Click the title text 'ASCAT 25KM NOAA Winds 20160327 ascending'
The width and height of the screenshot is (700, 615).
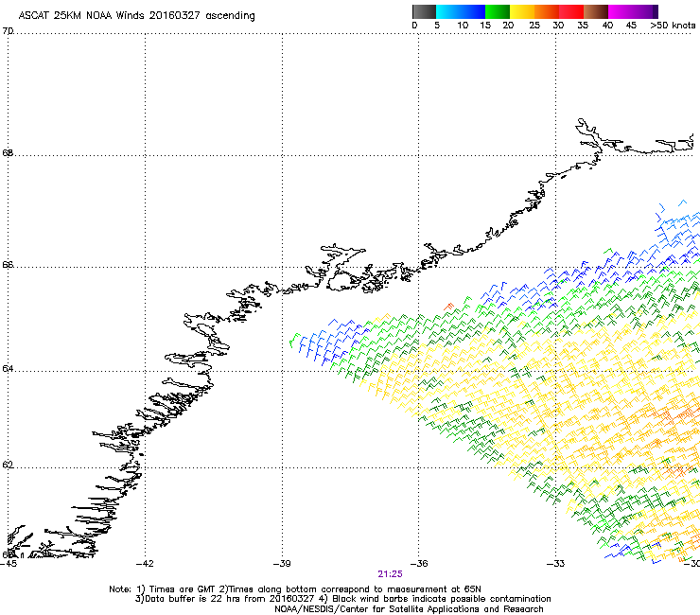(x=136, y=16)
